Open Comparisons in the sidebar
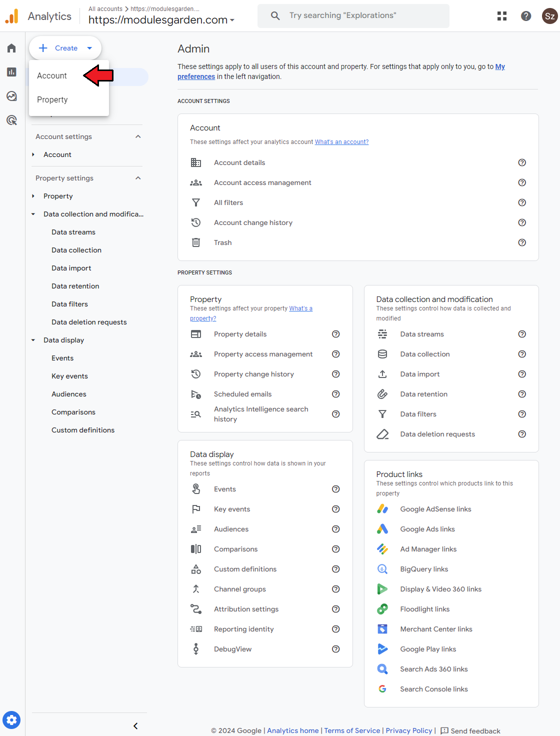The width and height of the screenshot is (560, 736). pyautogui.click(x=73, y=412)
